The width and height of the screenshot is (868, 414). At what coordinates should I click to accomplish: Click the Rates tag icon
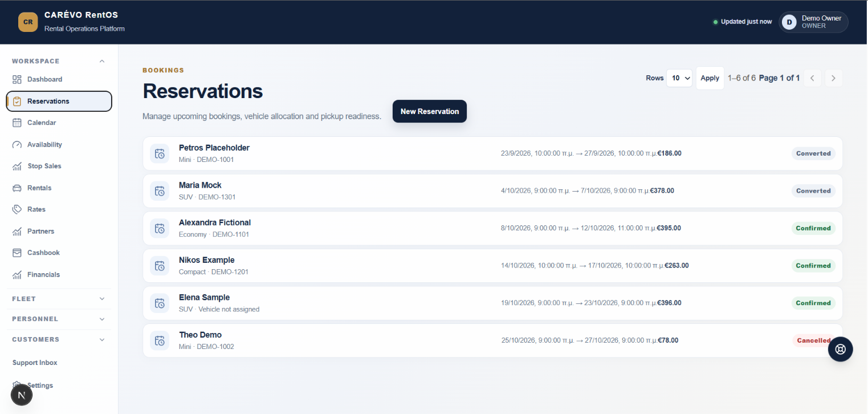17,209
